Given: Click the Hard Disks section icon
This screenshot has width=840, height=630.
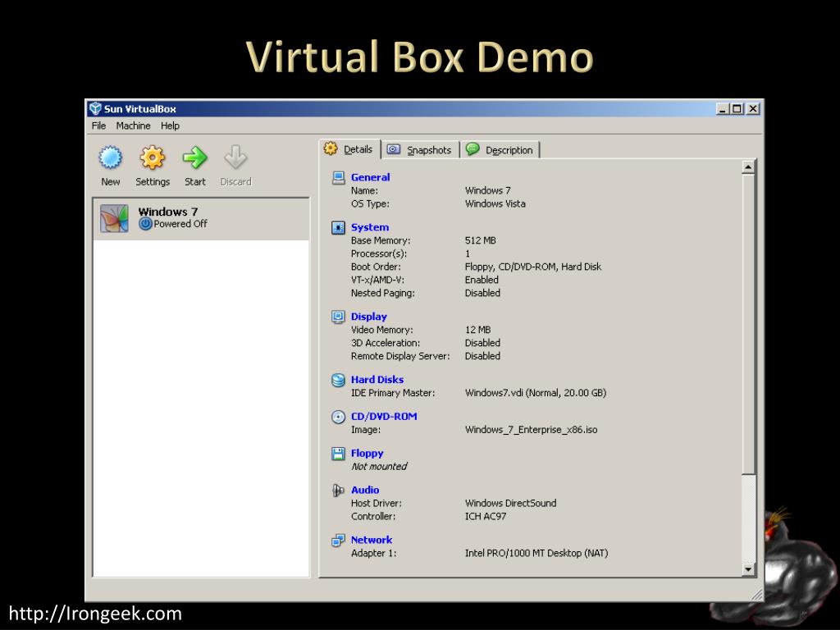Looking at the screenshot, I should [338, 380].
